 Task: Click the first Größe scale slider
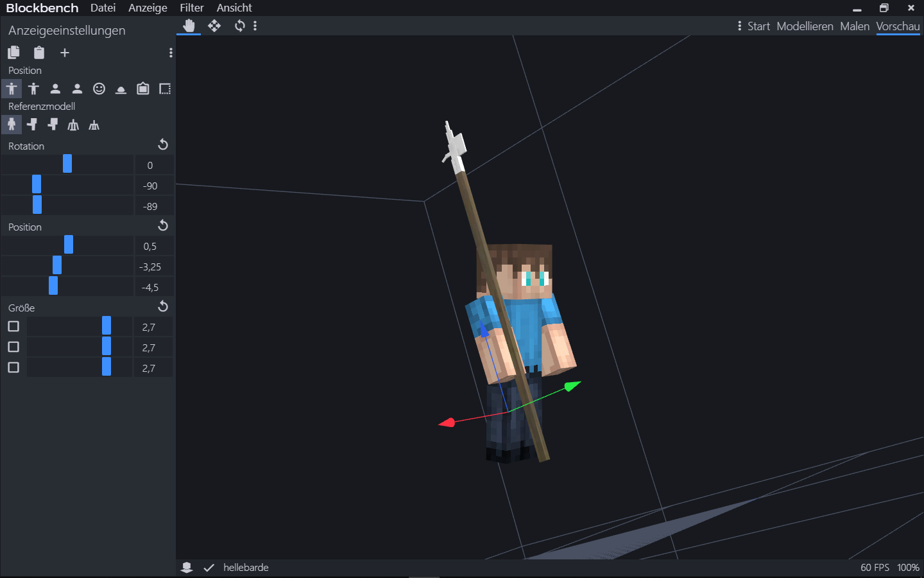point(80,326)
